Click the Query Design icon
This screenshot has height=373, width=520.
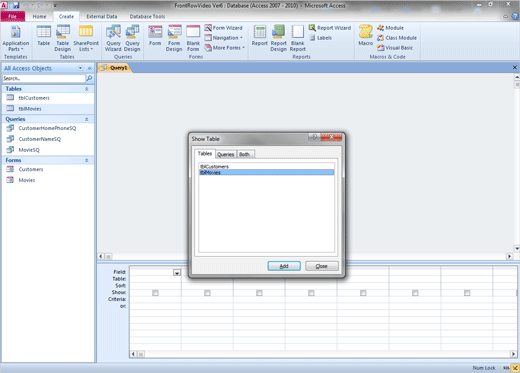[132, 39]
